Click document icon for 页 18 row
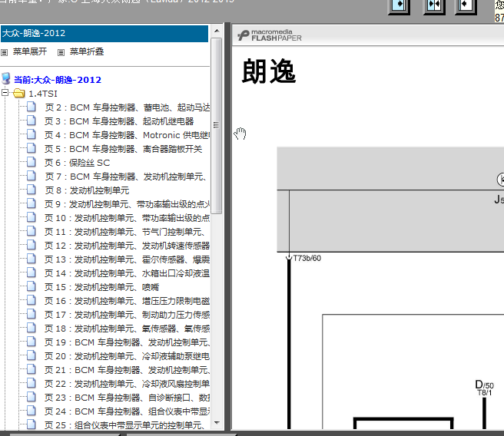 (x=31, y=328)
